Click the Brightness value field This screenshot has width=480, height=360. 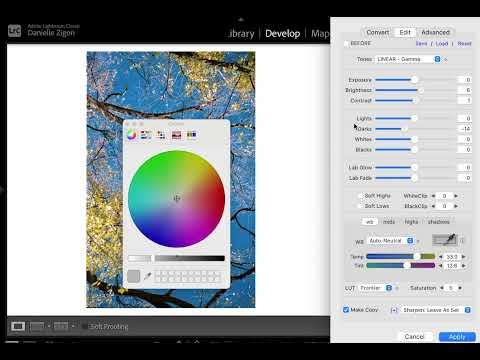[x=465, y=90]
